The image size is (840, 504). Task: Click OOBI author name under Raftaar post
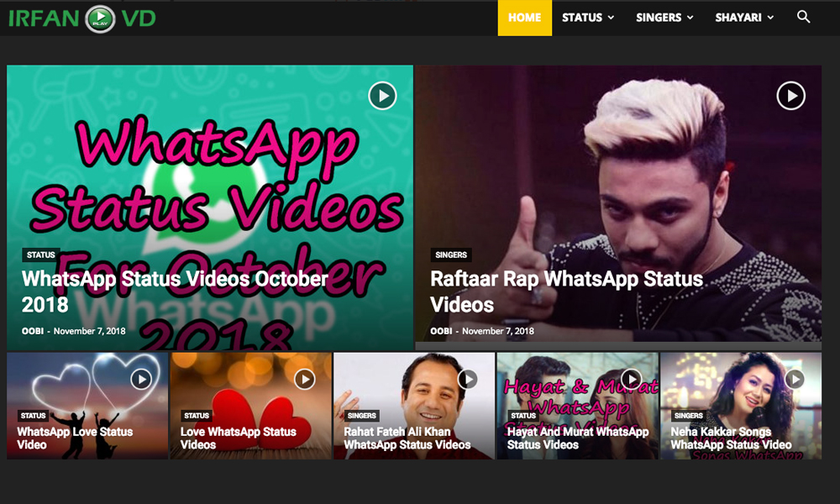pos(441,331)
